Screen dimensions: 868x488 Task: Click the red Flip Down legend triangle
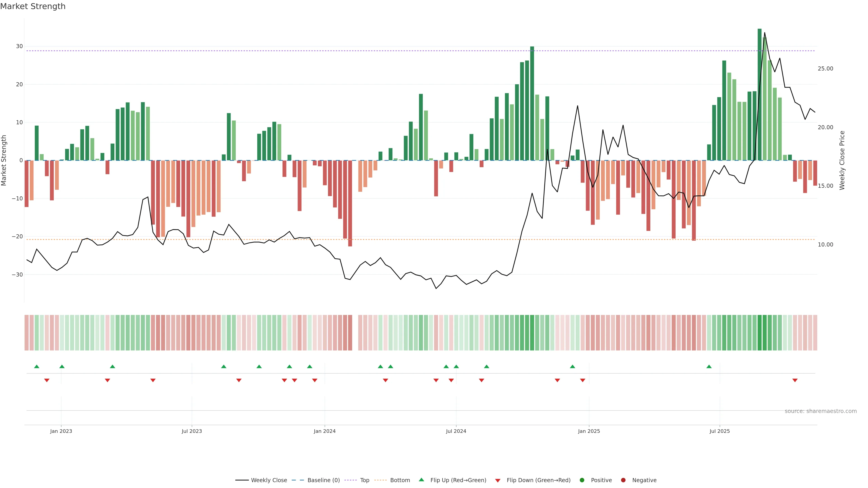pos(498,481)
